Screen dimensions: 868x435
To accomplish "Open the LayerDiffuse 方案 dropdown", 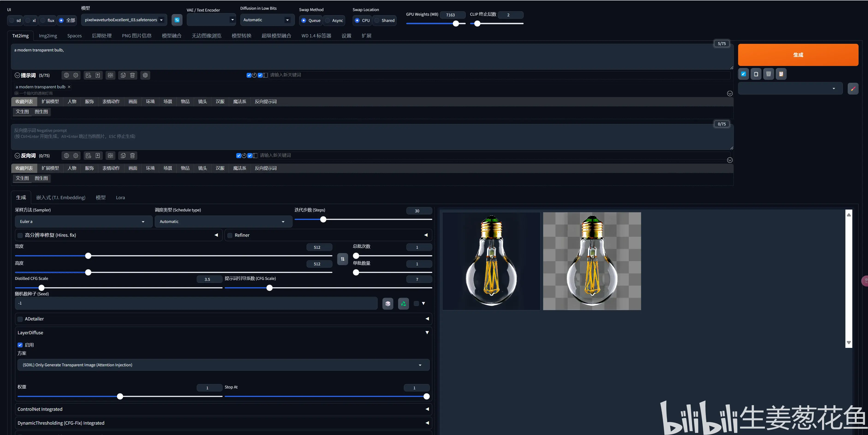I will pyautogui.click(x=224, y=365).
